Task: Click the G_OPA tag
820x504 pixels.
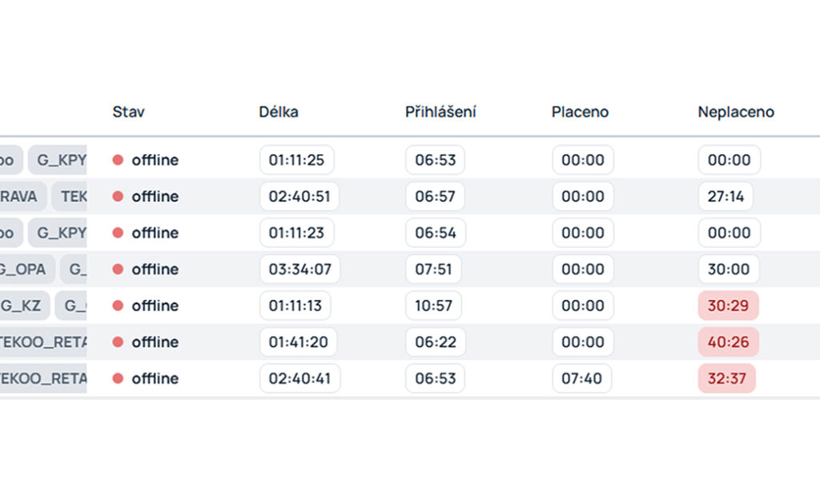Action: click(26, 269)
